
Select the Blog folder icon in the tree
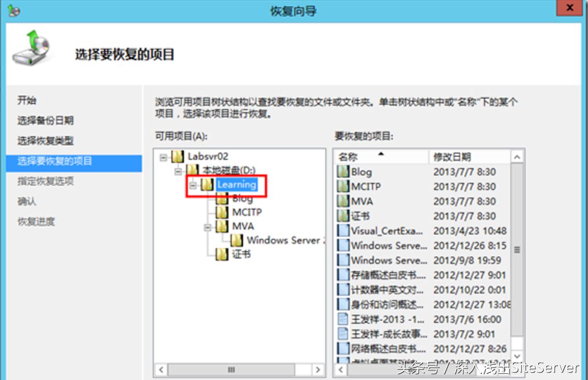pos(221,198)
